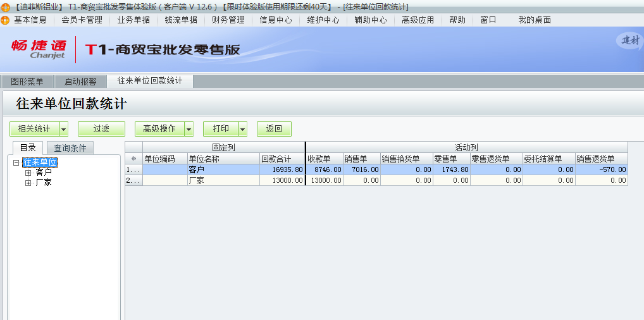This screenshot has height=320, width=644.
Task: Click the 16935.80 回款合计 cell
Action: point(282,169)
